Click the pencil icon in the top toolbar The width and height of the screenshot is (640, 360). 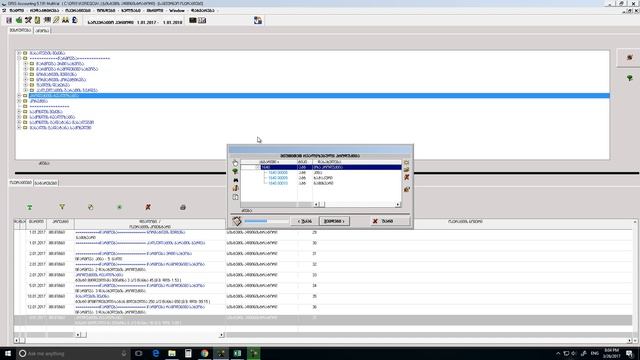56,20
